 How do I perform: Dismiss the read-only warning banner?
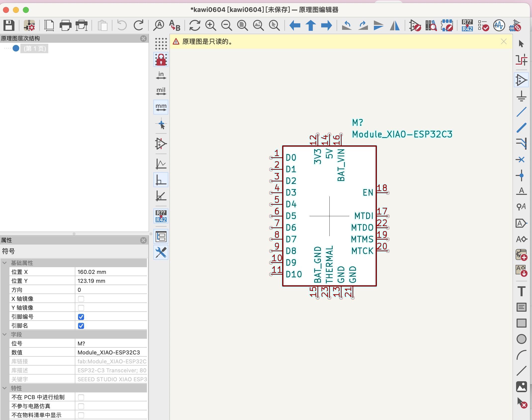(x=504, y=42)
